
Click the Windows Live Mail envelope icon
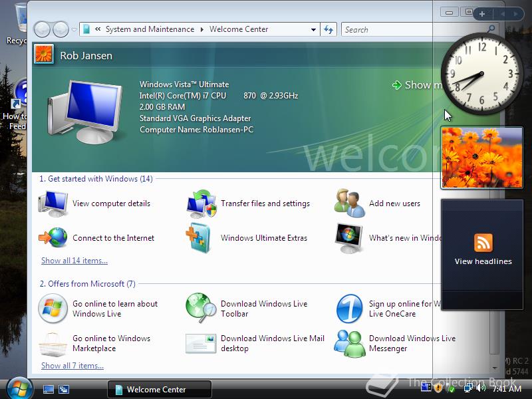pyautogui.click(x=201, y=343)
